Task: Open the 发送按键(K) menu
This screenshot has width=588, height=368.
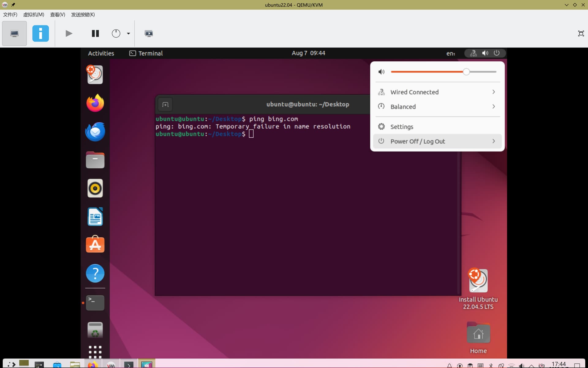Action: [83, 14]
